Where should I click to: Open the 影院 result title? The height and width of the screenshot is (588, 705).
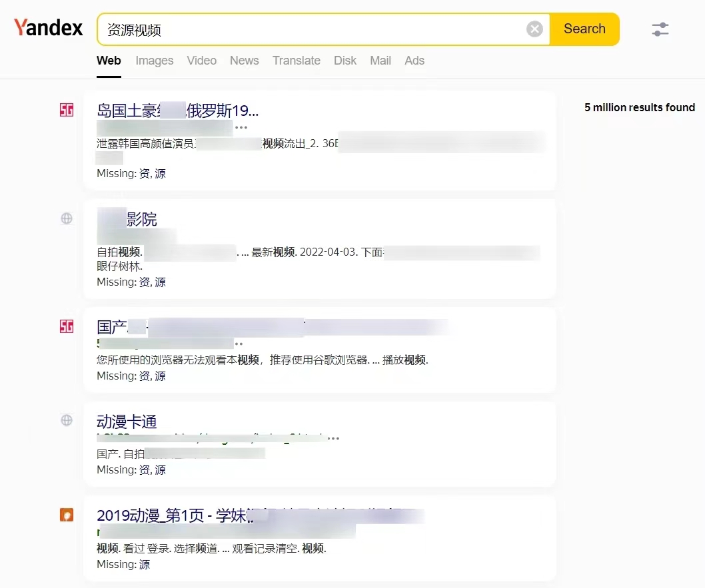[x=127, y=219]
